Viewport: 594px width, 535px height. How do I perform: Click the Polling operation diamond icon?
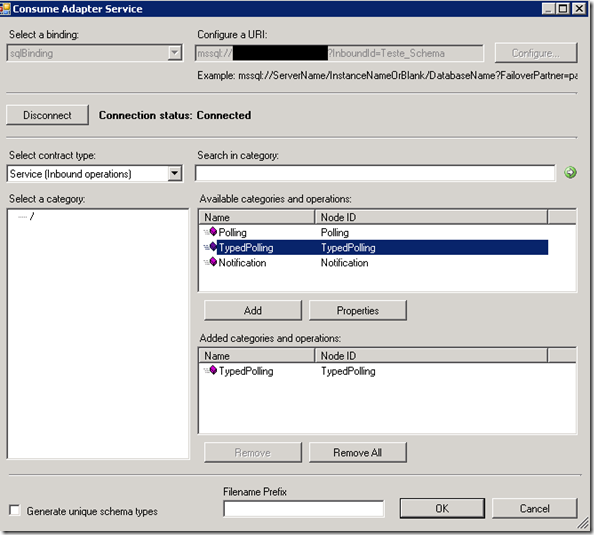213,232
